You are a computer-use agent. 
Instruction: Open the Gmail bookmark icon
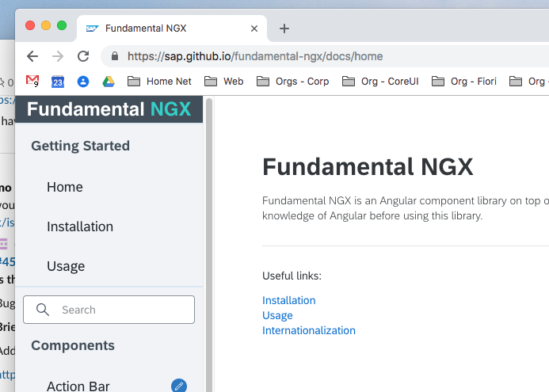point(32,82)
